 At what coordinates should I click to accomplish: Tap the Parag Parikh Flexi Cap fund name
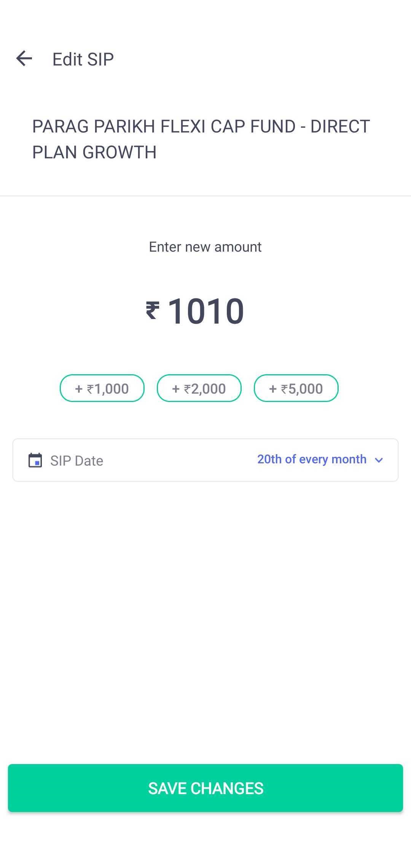pos(201,138)
